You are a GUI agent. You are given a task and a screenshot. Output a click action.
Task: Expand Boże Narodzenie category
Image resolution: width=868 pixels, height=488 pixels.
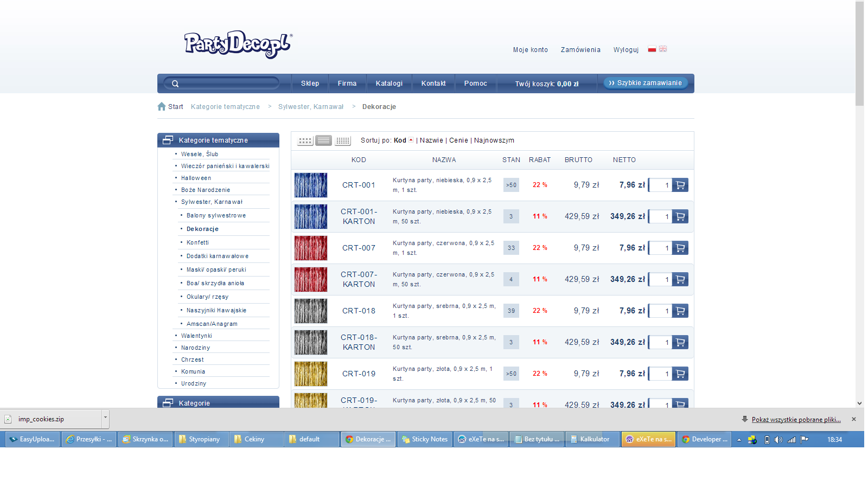(x=206, y=190)
